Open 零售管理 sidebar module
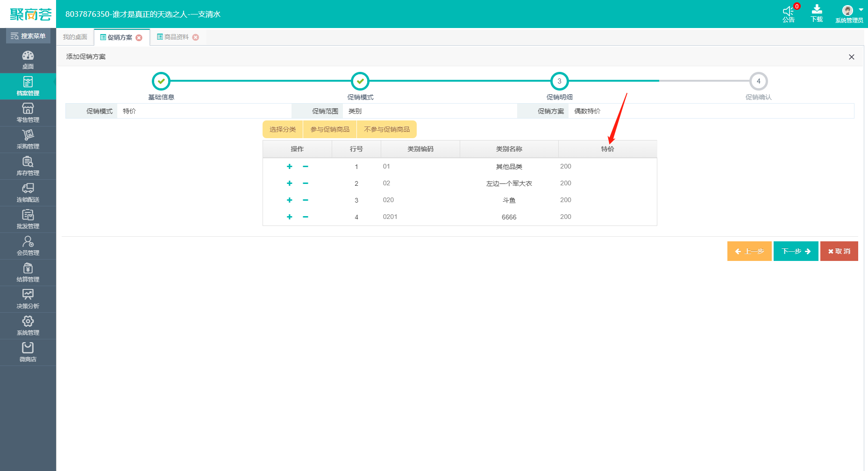This screenshot has width=868, height=471. point(28,113)
